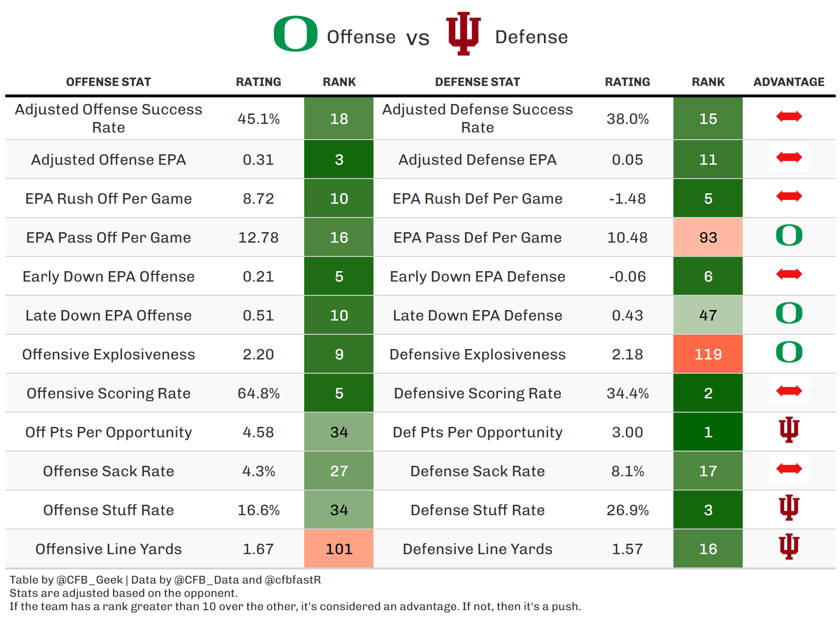Select the DEFENSE STAT column header
This screenshot has width=840, height=623.
(477, 82)
